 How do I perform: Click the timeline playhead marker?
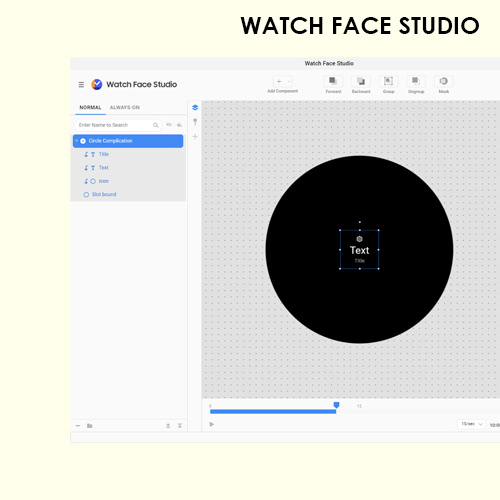tap(336, 405)
